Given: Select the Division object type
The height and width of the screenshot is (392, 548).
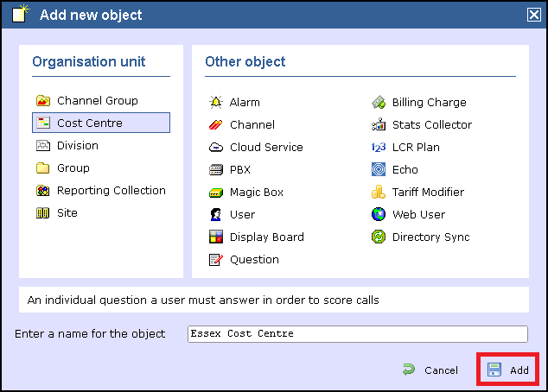Looking at the screenshot, I should (x=78, y=145).
